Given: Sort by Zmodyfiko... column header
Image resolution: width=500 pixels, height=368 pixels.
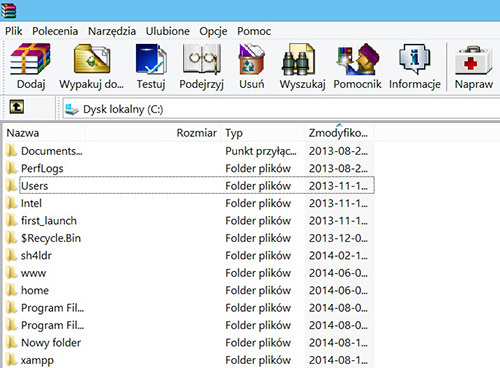Looking at the screenshot, I should [x=339, y=133].
